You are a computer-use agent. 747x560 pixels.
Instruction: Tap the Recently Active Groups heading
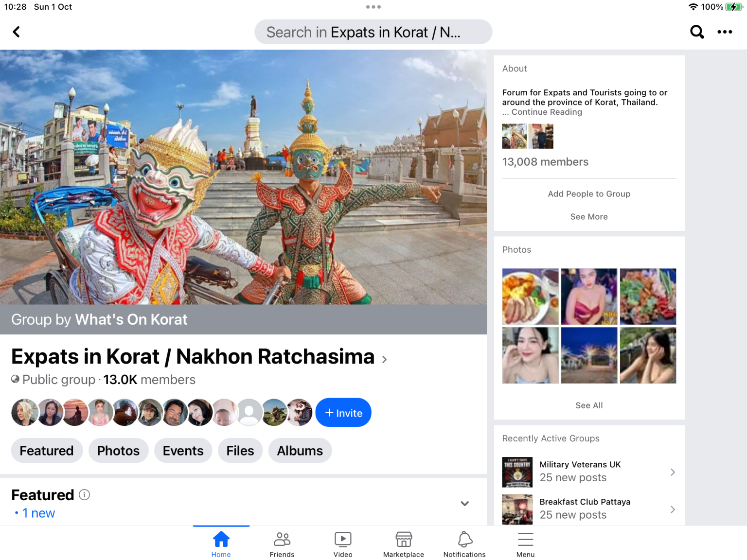(551, 438)
